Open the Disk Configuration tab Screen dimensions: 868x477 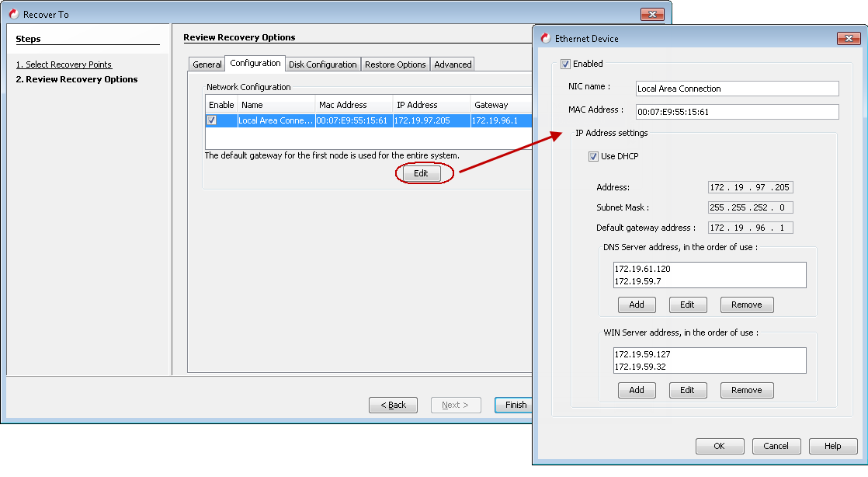point(323,64)
